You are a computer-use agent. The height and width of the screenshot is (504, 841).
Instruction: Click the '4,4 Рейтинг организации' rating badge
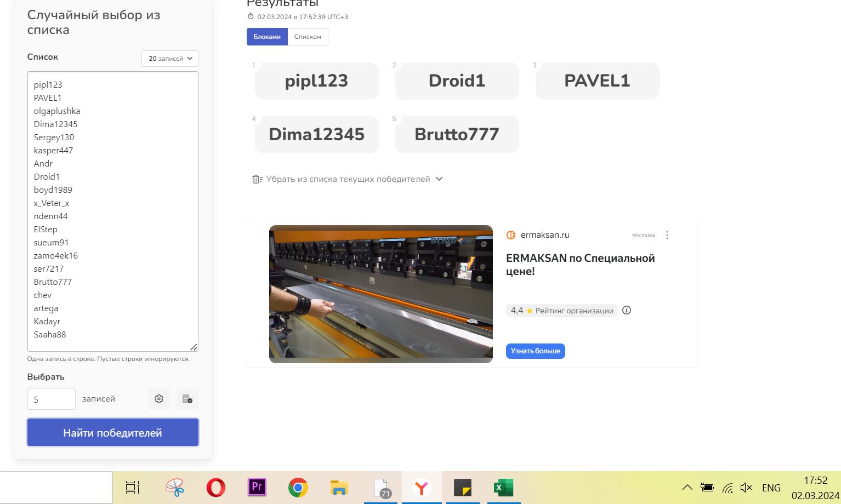562,311
